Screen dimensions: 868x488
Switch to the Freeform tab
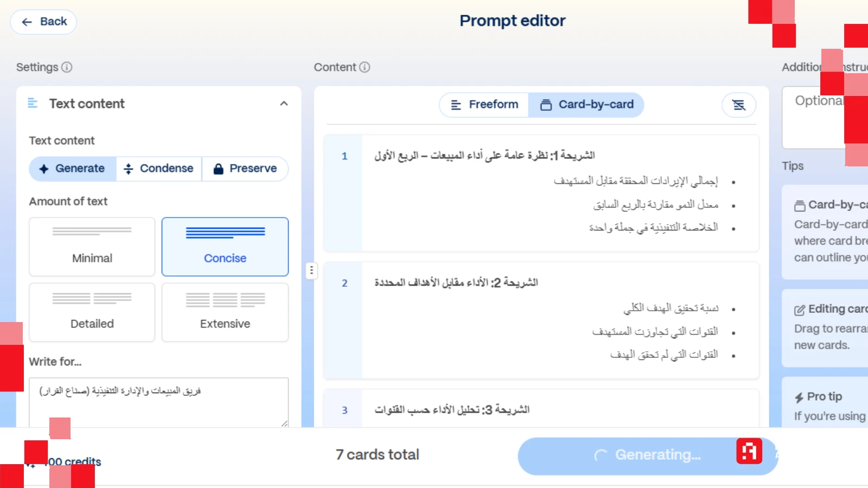click(483, 105)
